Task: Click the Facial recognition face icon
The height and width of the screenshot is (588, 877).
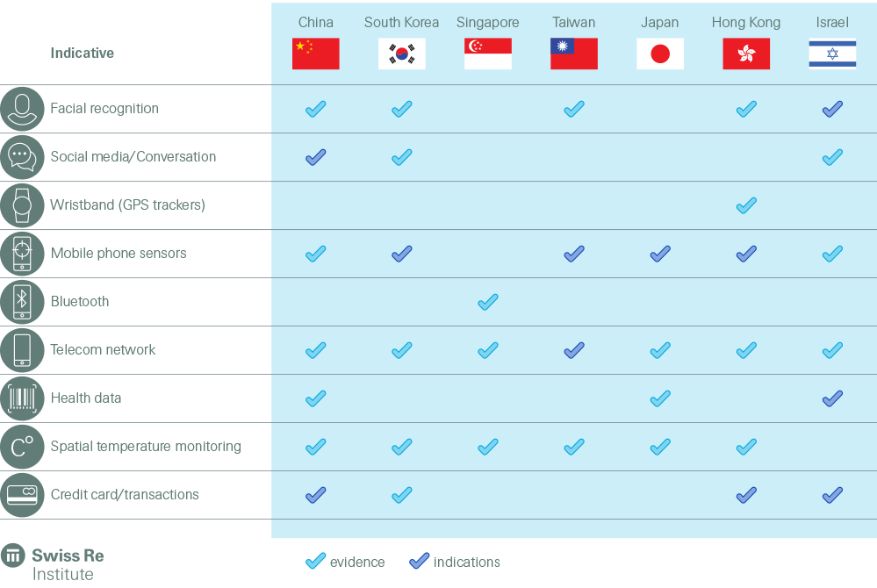Action: point(22,109)
